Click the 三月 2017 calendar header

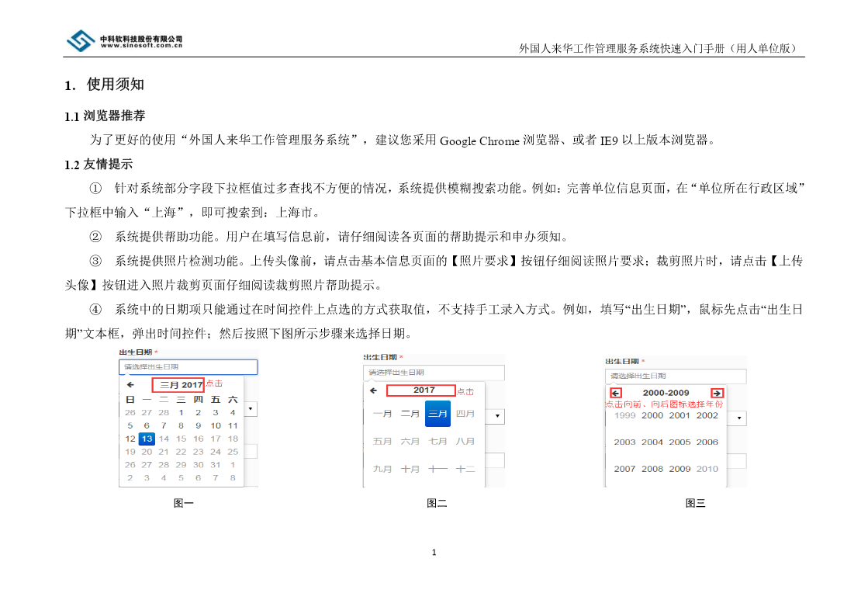179,384
